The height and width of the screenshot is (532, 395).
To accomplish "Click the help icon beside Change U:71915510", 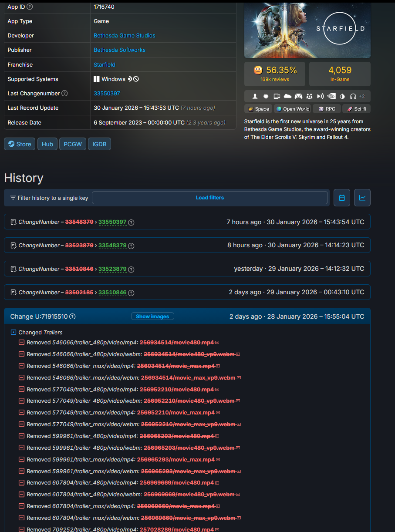I will pyautogui.click(x=73, y=317).
